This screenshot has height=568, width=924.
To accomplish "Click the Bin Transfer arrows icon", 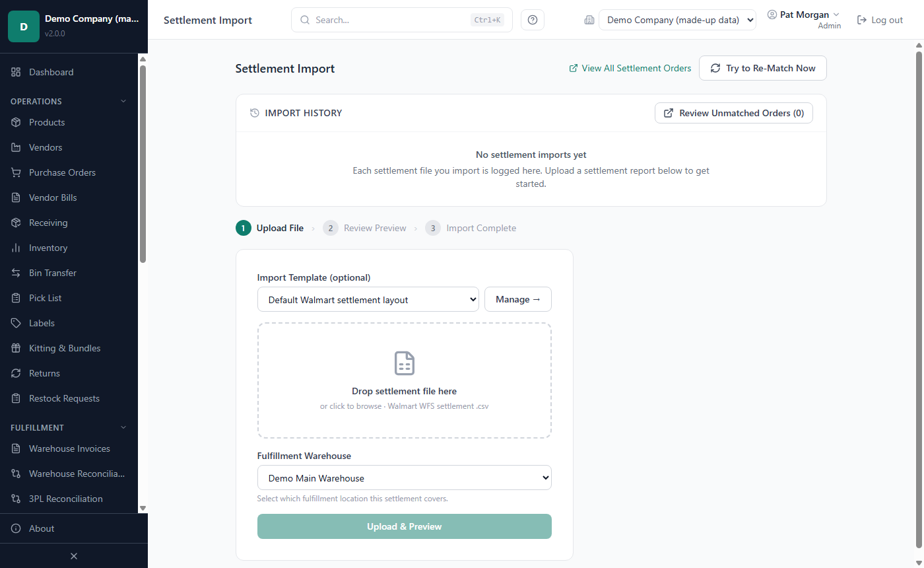I will click(x=16, y=273).
